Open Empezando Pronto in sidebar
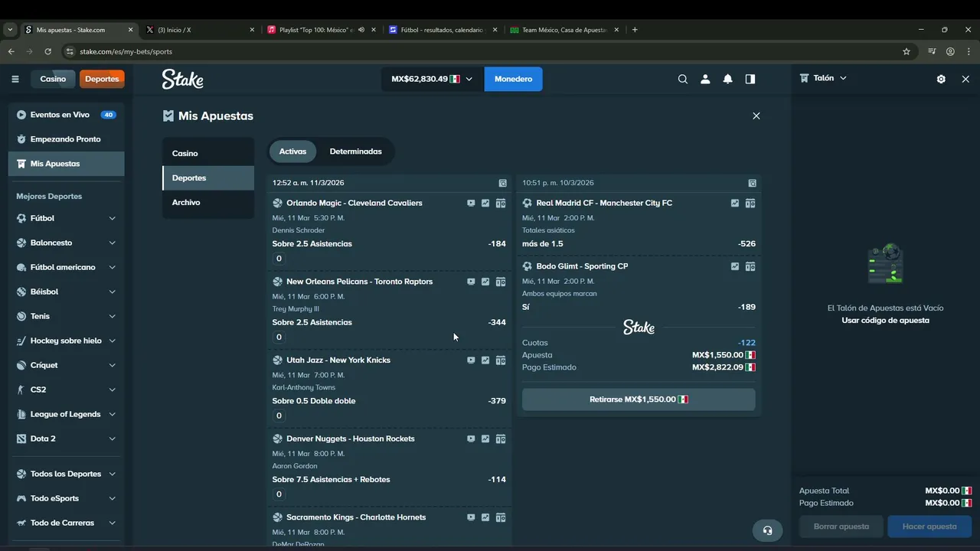The height and width of the screenshot is (551, 980). pos(66,139)
